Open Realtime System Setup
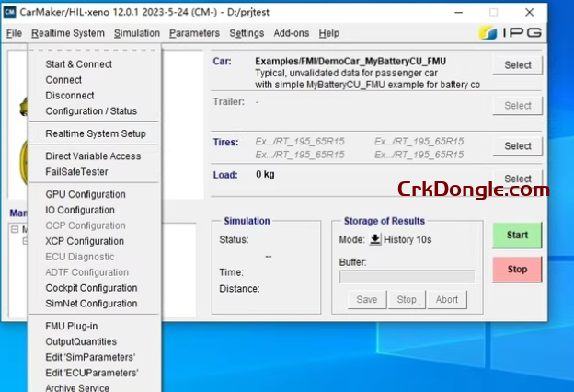Image resolution: width=574 pixels, height=392 pixels. pyautogui.click(x=95, y=133)
